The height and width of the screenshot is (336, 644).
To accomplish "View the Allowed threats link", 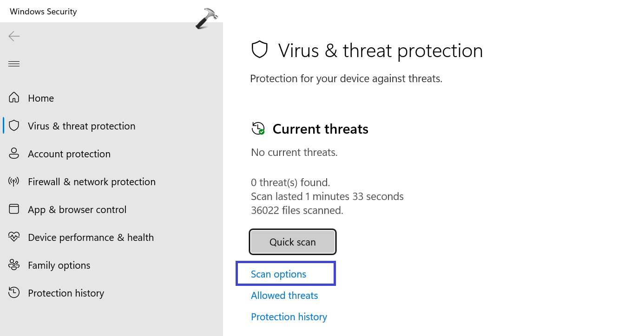I will (284, 296).
